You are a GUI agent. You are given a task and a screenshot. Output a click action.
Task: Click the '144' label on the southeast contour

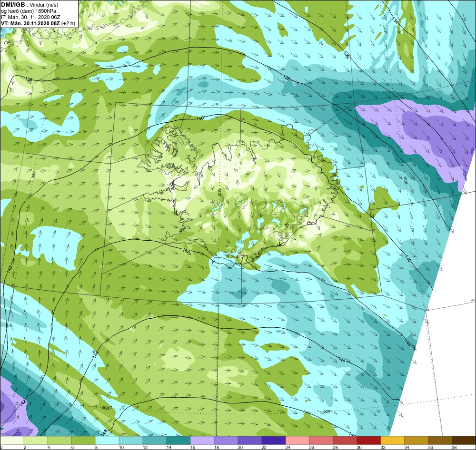point(342,360)
